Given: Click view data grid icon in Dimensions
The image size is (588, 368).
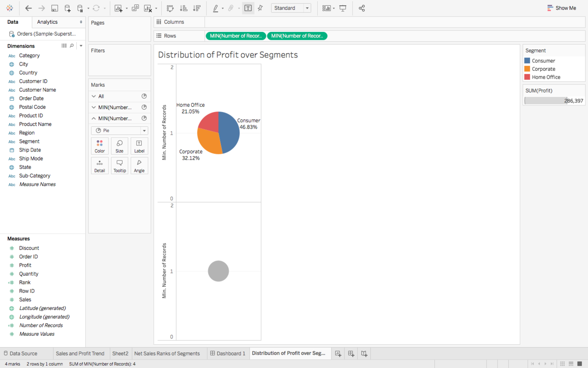Looking at the screenshot, I should tap(64, 46).
